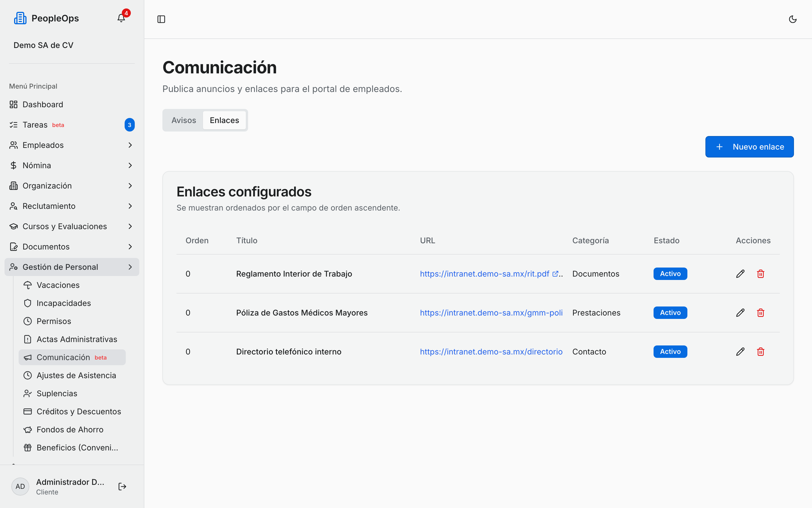Select the Demo SA de CV company name

pyautogui.click(x=43, y=45)
